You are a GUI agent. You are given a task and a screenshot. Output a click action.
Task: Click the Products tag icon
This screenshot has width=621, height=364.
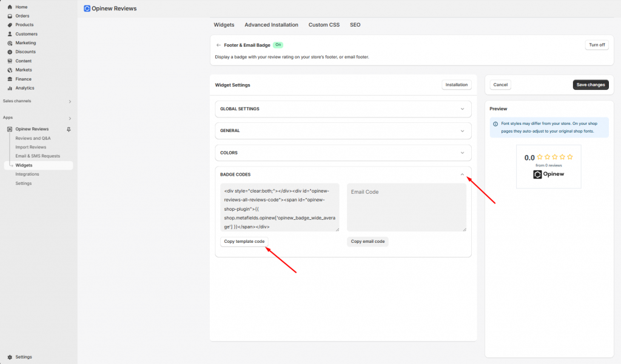pos(10,25)
